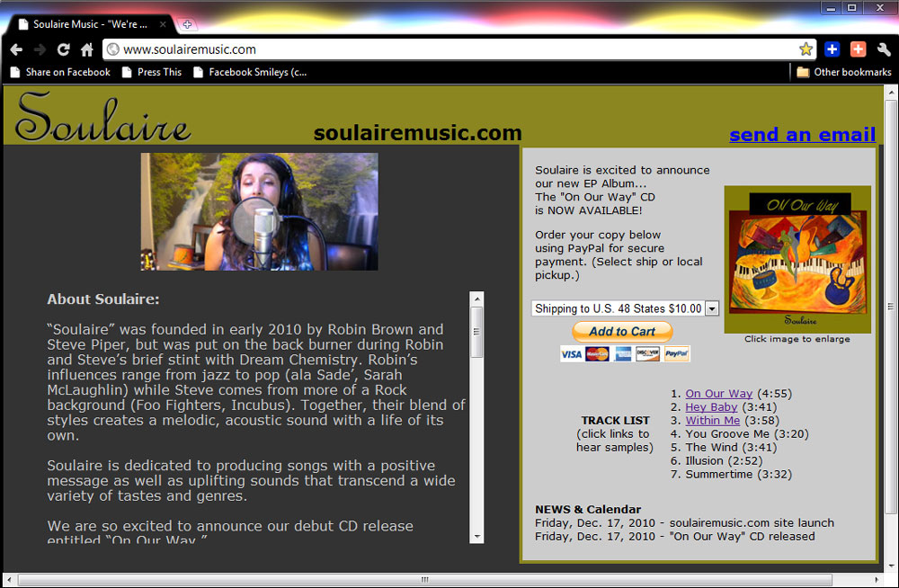Open the Press This bookmark
This screenshot has height=588, width=899.
click(x=152, y=72)
